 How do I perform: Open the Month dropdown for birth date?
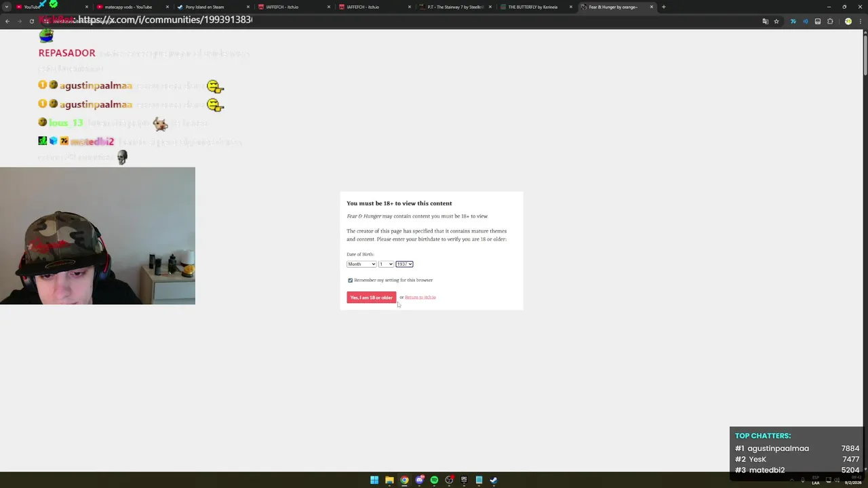[x=361, y=264]
